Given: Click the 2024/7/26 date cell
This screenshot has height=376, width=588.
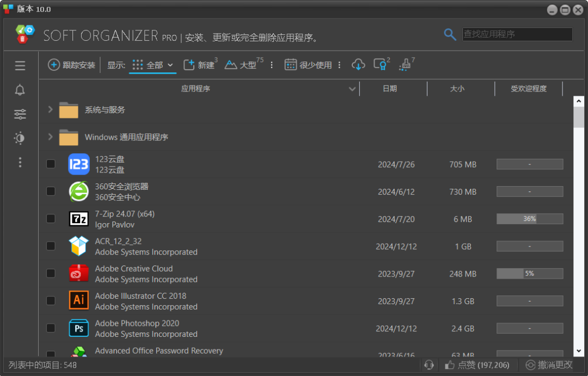Looking at the screenshot, I should pos(396,164).
